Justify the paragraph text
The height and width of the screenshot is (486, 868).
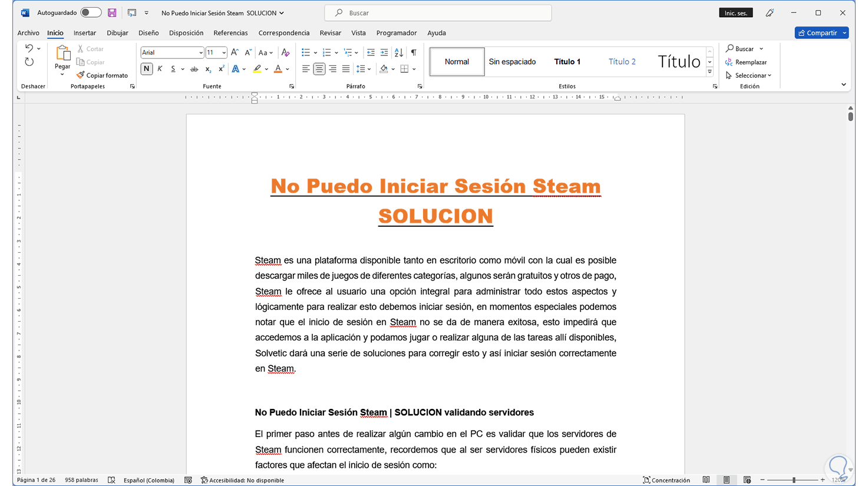click(x=346, y=69)
